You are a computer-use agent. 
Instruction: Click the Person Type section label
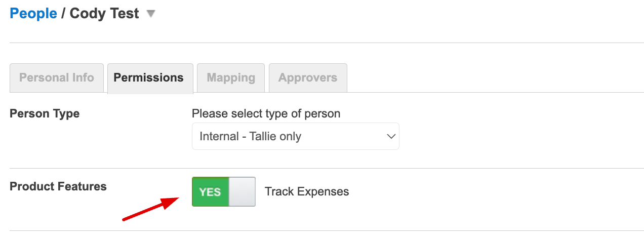pyautogui.click(x=45, y=113)
